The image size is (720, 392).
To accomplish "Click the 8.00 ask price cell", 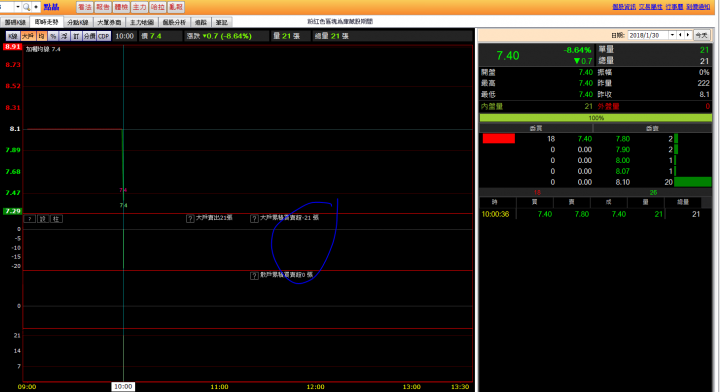I will [x=623, y=160].
